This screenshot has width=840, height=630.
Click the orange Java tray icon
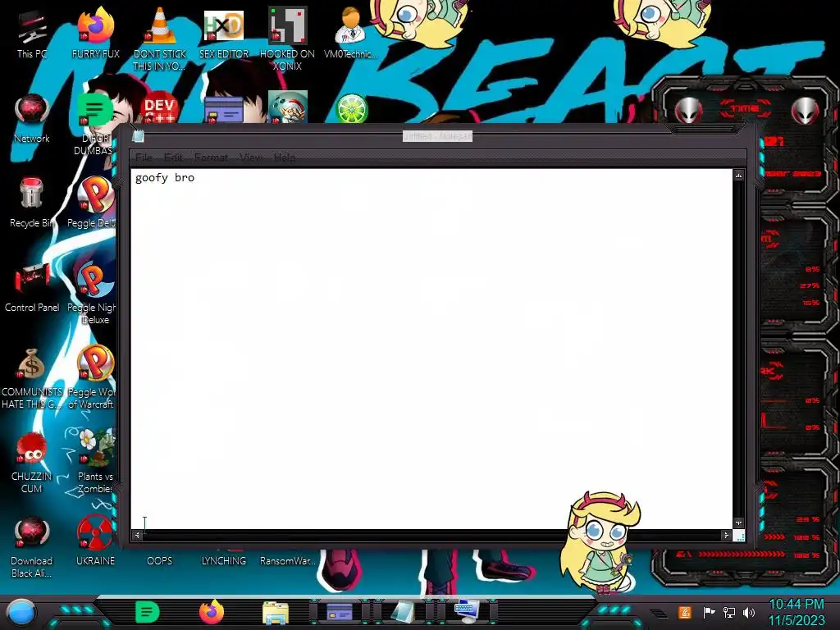(x=685, y=612)
